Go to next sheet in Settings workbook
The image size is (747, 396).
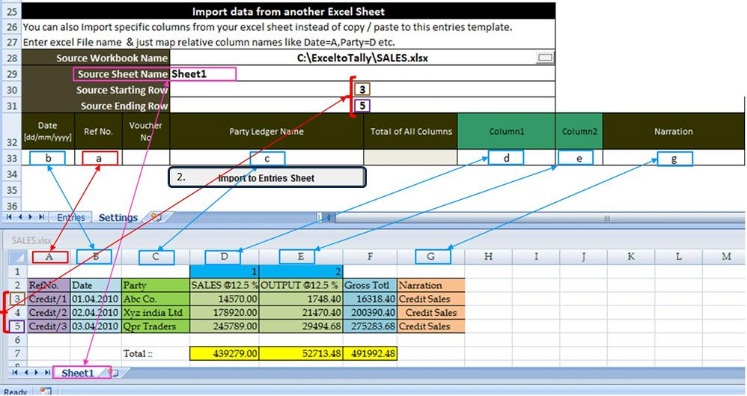tap(30, 217)
